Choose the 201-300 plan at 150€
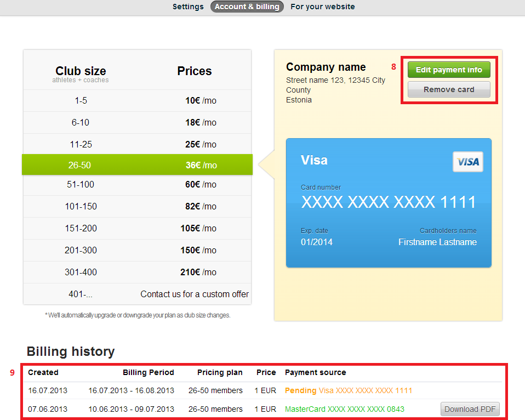525x420 pixels. coord(137,251)
